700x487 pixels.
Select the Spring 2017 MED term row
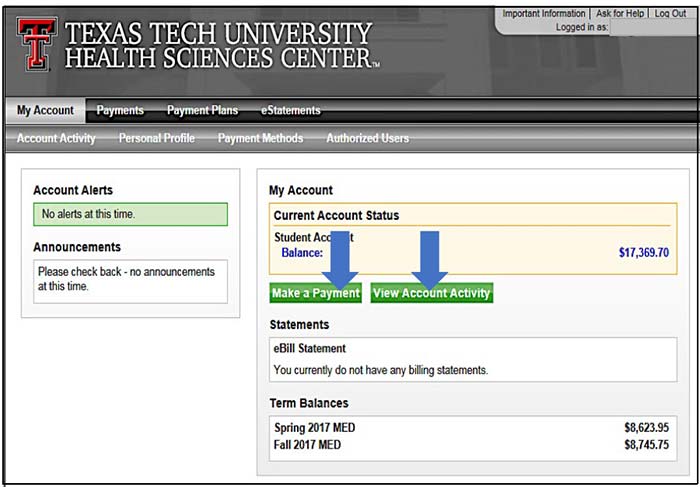[x=473, y=428]
